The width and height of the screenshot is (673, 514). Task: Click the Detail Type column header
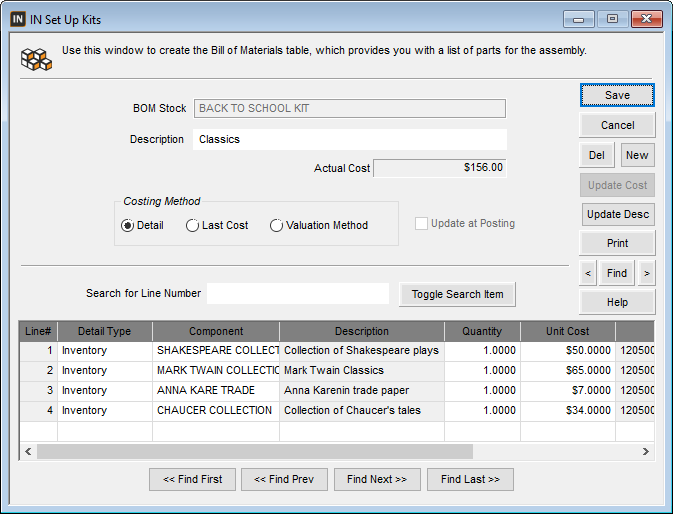tap(105, 331)
